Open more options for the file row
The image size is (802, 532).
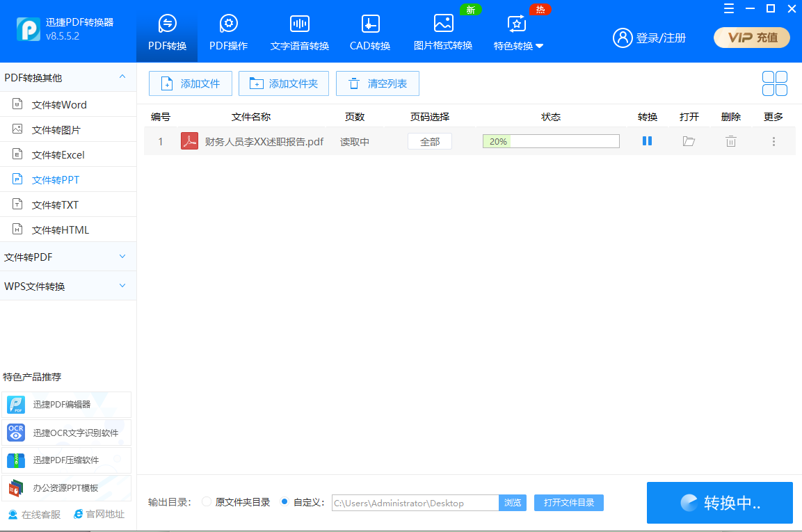point(773,141)
